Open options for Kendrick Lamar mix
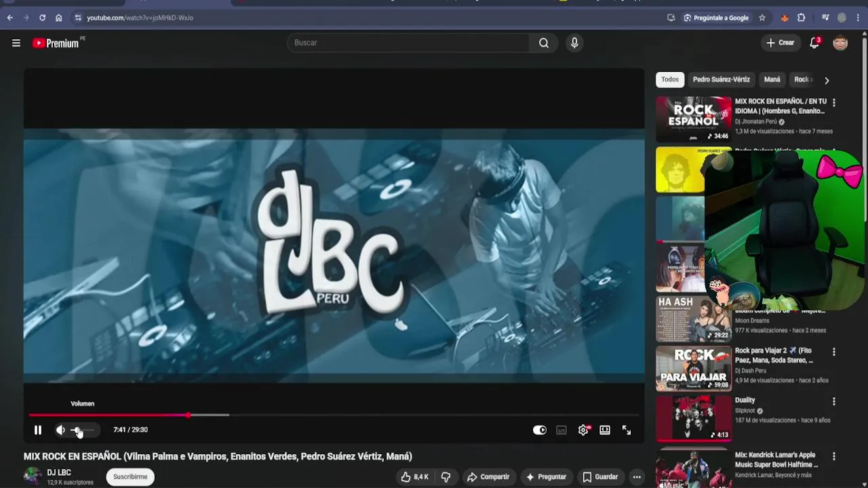This screenshot has height=488, width=868. click(834, 457)
